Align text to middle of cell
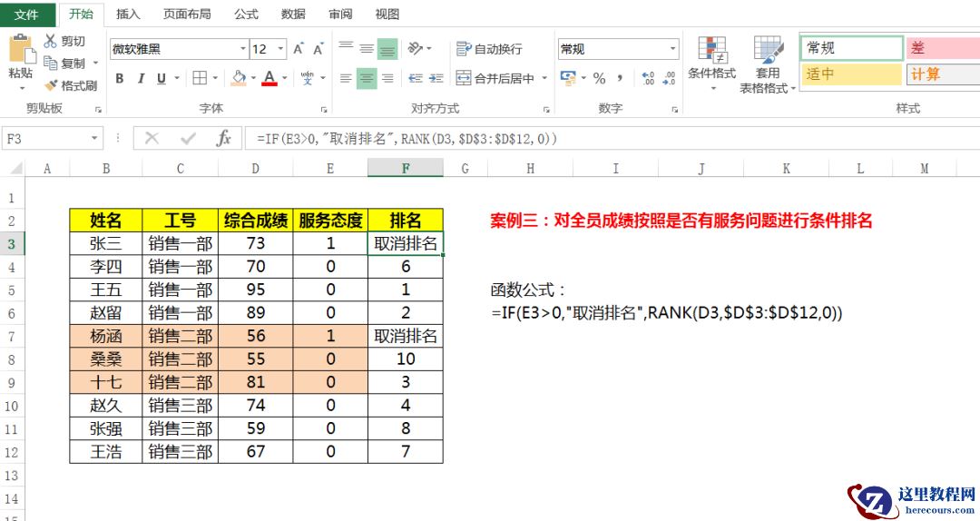Viewport: 980px width, 521px height. click(367, 48)
